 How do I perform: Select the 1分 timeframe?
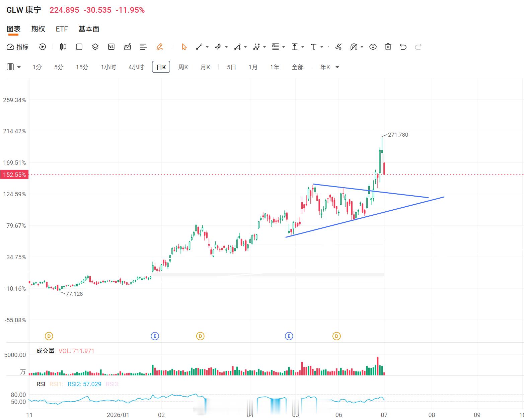pos(37,67)
